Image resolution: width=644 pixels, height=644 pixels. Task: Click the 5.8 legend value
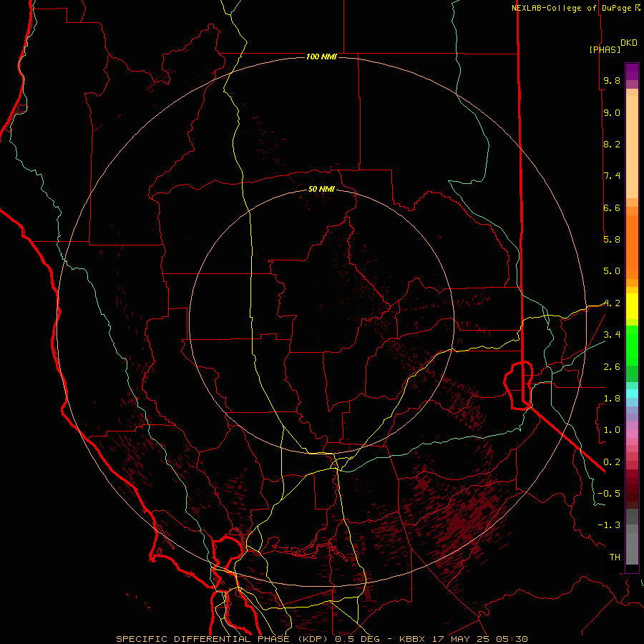612,240
